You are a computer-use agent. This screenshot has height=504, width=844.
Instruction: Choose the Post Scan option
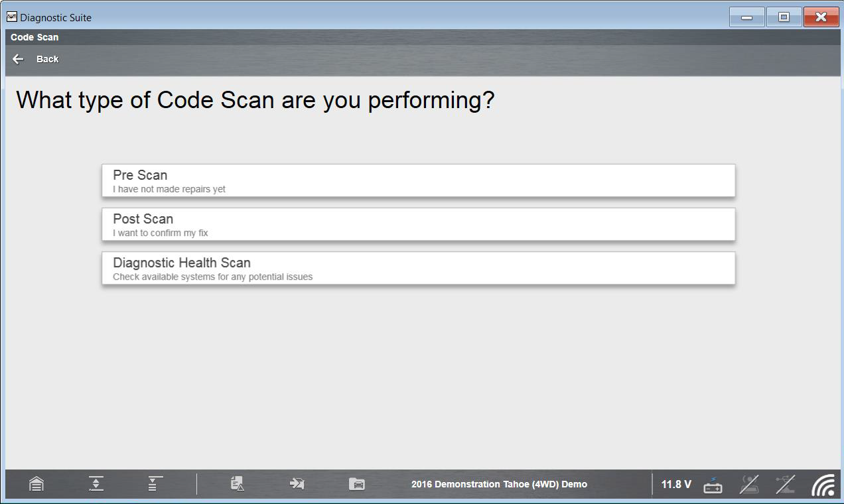click(418, 225)
